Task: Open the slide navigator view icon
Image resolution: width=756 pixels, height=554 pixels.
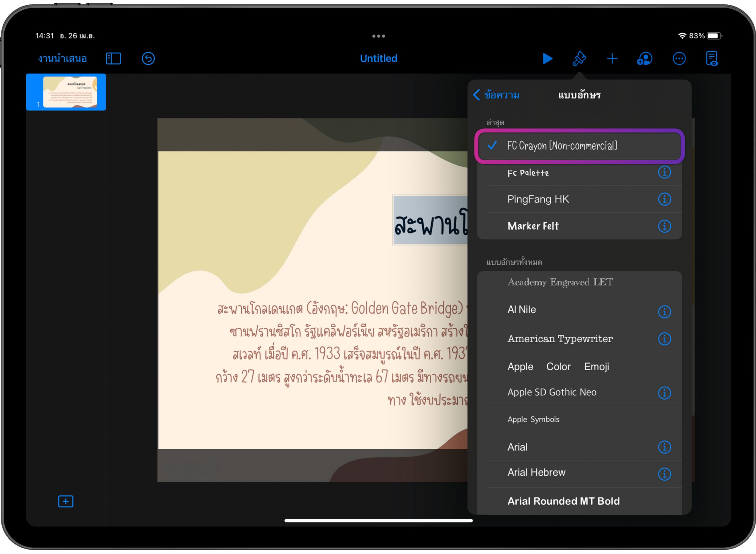Action: coord(114,58)
